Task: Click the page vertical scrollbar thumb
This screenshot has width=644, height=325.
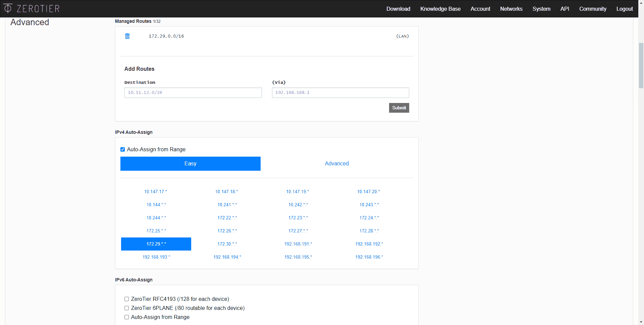Action: (x=641, y=65)
